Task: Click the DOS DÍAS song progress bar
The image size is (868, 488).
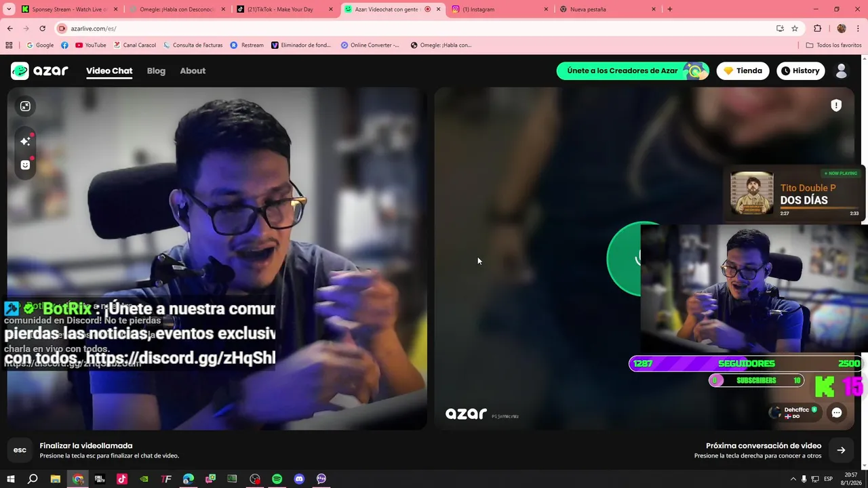Action: 819,208
